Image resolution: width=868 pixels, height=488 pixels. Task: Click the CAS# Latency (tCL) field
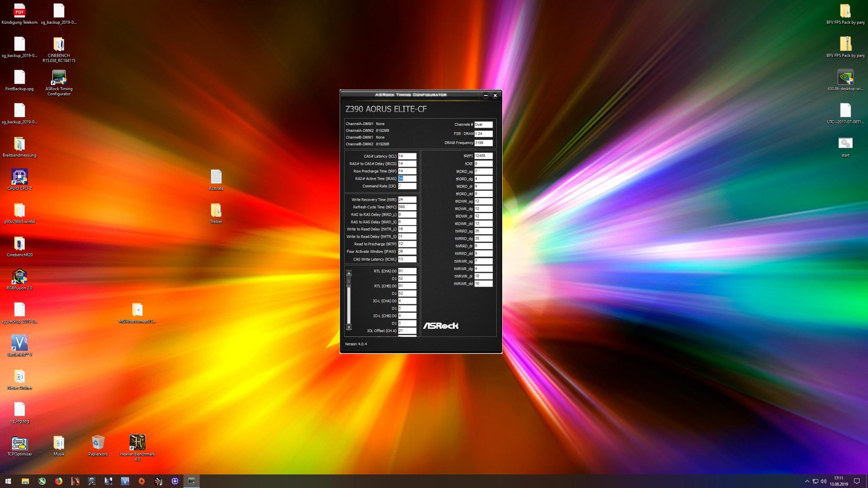[407, 156]
